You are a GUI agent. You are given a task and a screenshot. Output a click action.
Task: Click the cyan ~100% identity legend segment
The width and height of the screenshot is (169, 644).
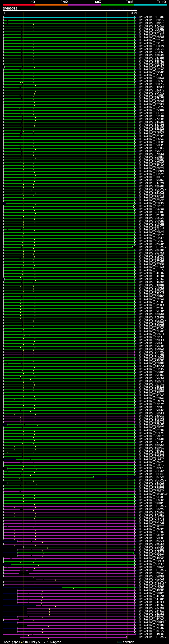click(150, 5)
